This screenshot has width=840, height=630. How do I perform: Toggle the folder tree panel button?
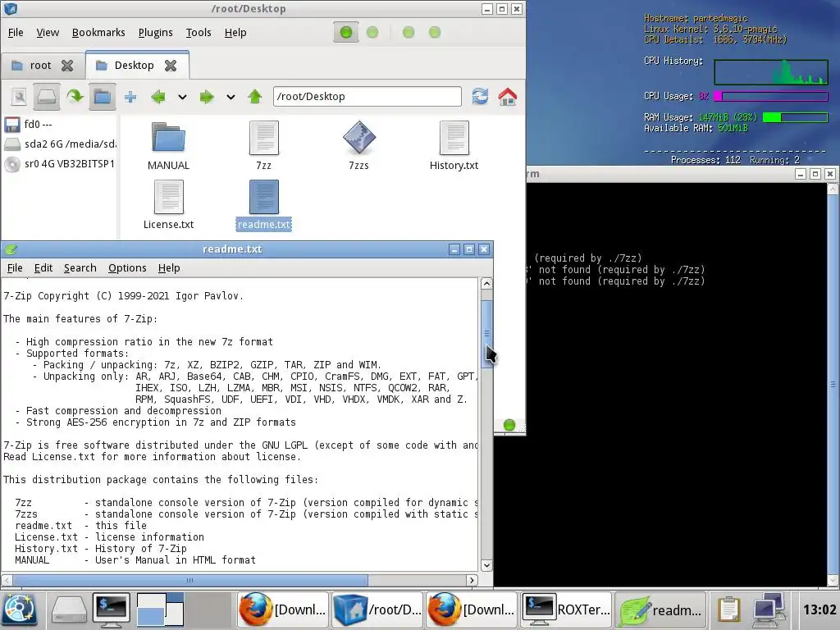(x=103, y=97)
